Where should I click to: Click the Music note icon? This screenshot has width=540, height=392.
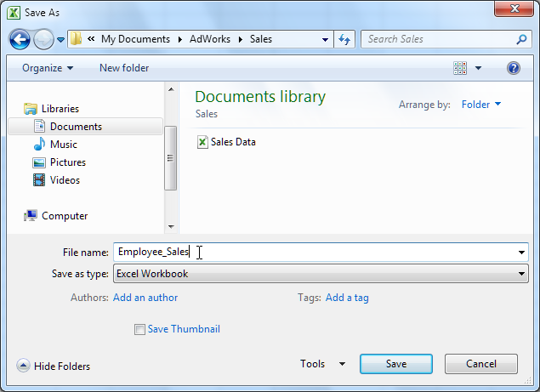39,144
